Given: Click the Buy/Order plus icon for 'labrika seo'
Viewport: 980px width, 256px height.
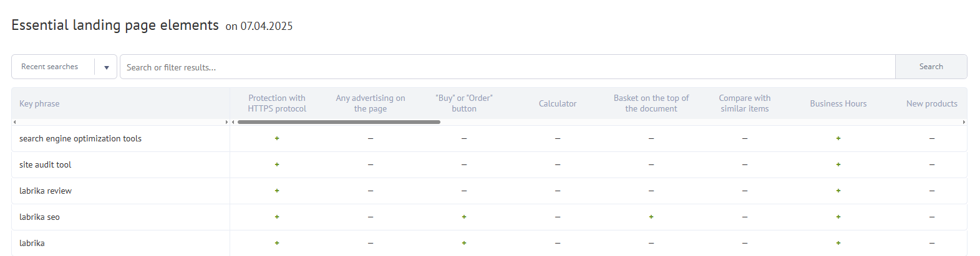Looking at the screenshot, I should point(464,217).
